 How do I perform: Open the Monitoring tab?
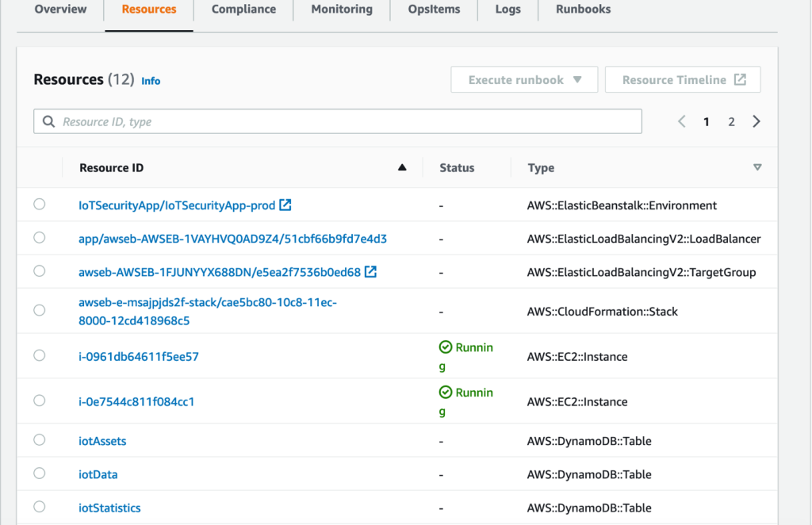tap(341, 10)
